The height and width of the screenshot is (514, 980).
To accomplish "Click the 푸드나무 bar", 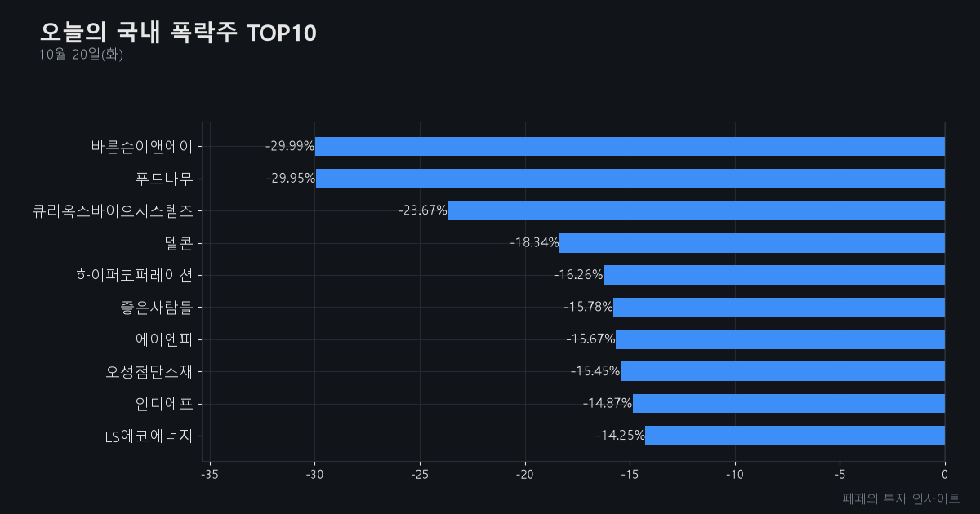I will pos(630,179).
